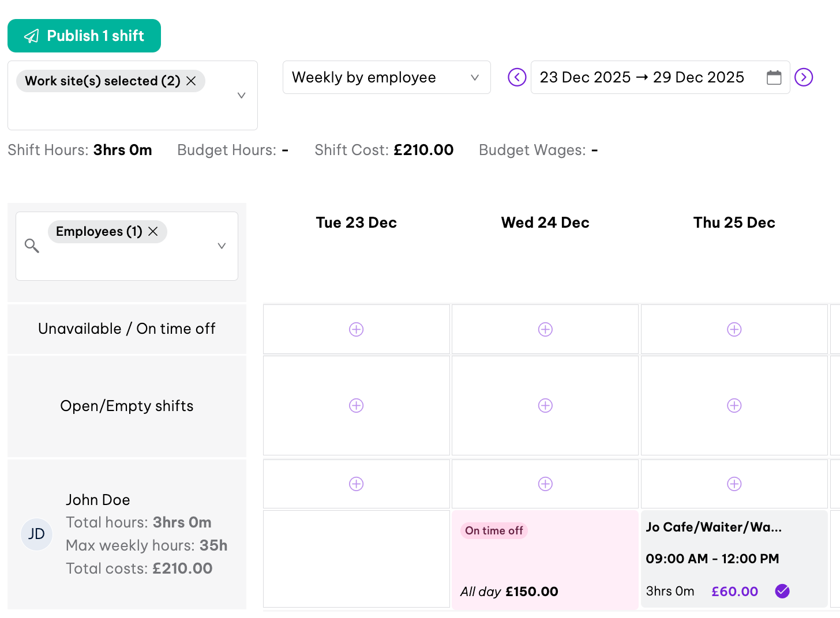
Task: Expand the Employees filter dropdown arrow
Action: (222, 246)
